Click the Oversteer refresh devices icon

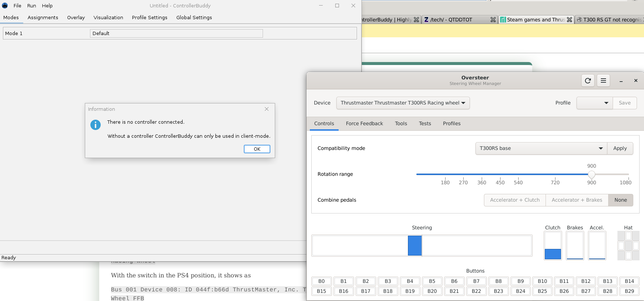[588, 81]
